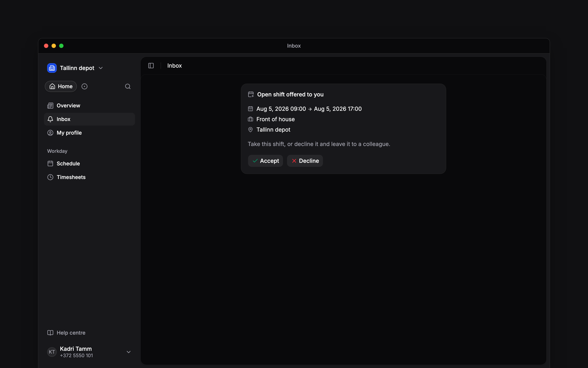Go to My profile
Screen dimensions: 588x368
[x=89, y=133]
